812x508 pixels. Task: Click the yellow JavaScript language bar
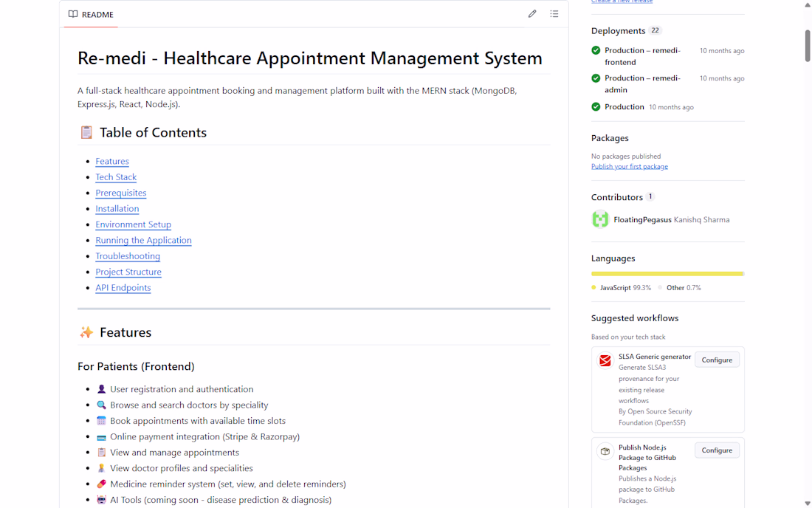point(667,273)
